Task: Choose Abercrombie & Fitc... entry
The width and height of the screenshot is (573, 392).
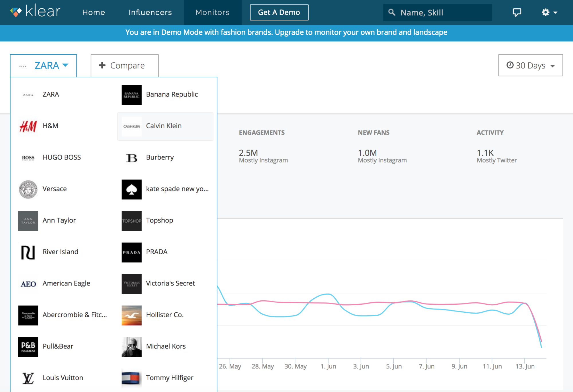Action: (x=75, y=315)
